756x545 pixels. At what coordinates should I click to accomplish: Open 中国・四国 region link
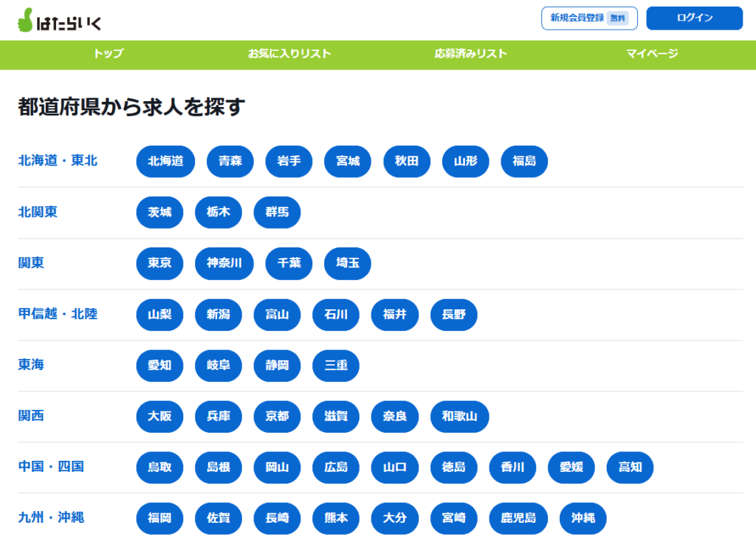click(x=51, y=467)
